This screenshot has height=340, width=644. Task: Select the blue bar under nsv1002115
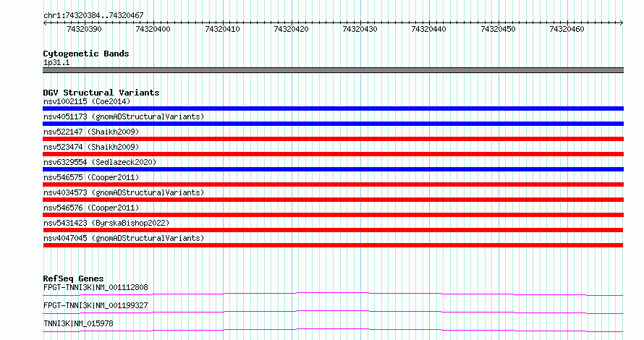pyautogui.click(x=333, y=109)
